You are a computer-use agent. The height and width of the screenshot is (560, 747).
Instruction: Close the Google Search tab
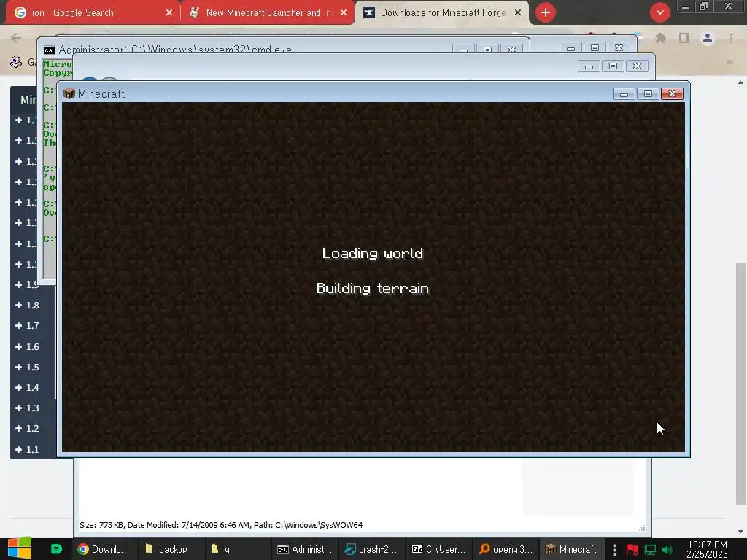click(169, 13)
